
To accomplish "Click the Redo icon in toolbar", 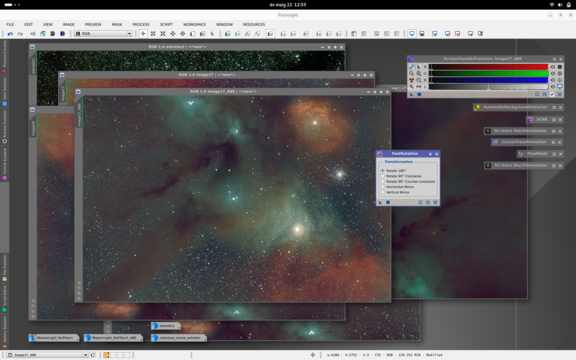I will tap(20, 34).
